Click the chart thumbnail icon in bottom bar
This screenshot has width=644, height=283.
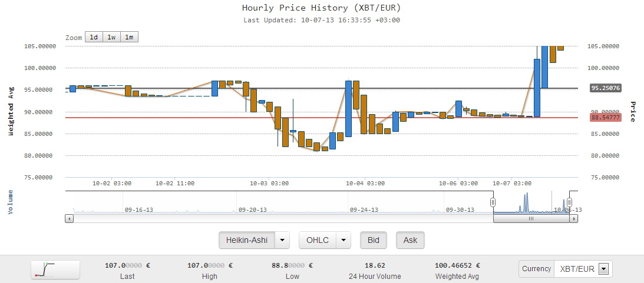click(55, 269)
